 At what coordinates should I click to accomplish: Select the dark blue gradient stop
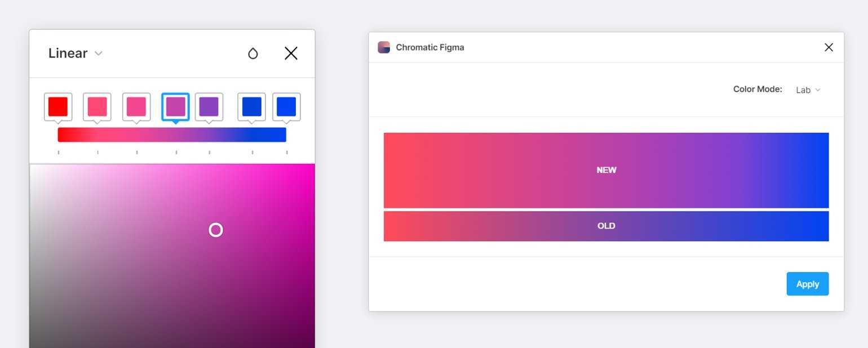click(251, 106)
